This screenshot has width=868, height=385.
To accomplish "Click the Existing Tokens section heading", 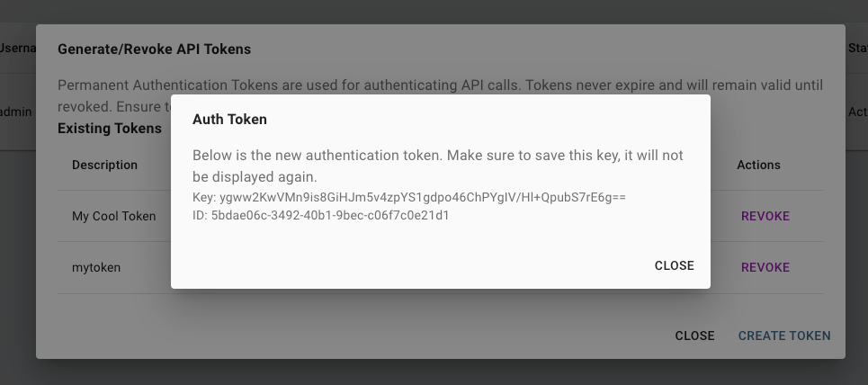I will [x=109, y=128].
